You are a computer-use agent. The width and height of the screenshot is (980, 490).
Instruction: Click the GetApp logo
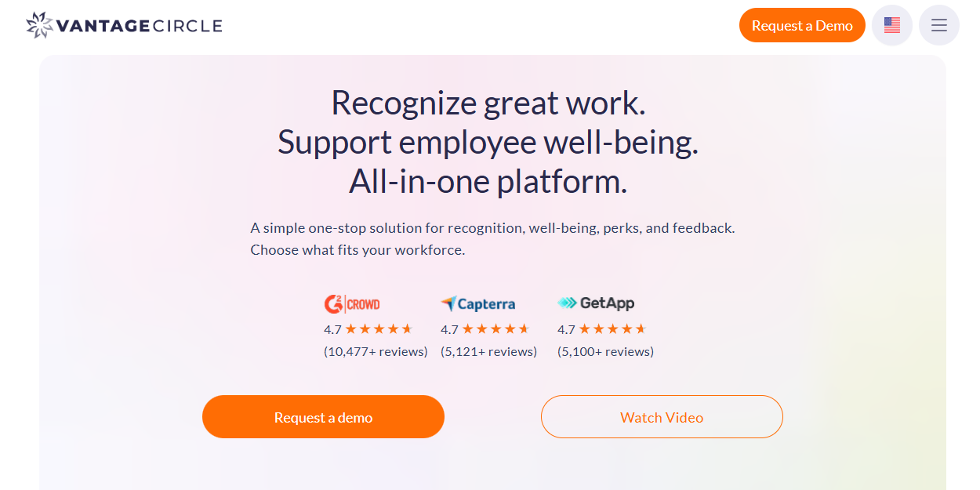[596, 303]
